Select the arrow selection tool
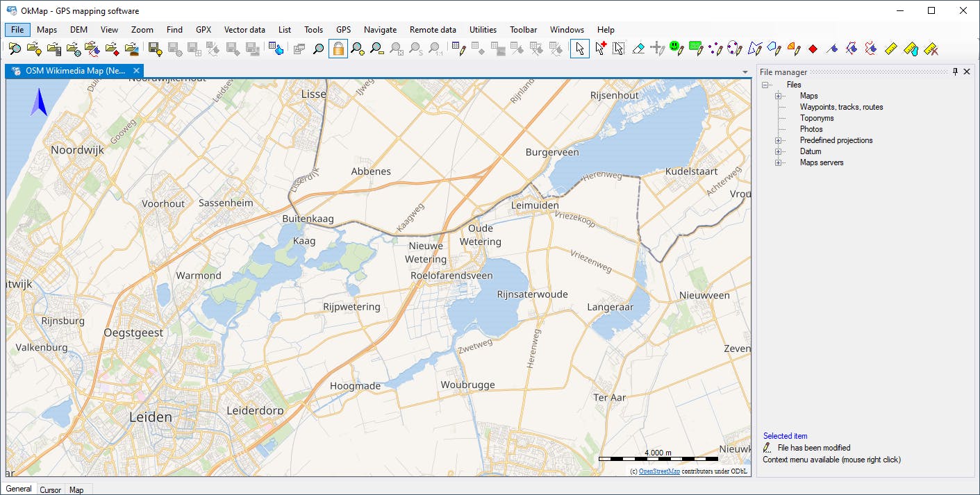This screenshot has width=980, height=495. coord(579,49)
